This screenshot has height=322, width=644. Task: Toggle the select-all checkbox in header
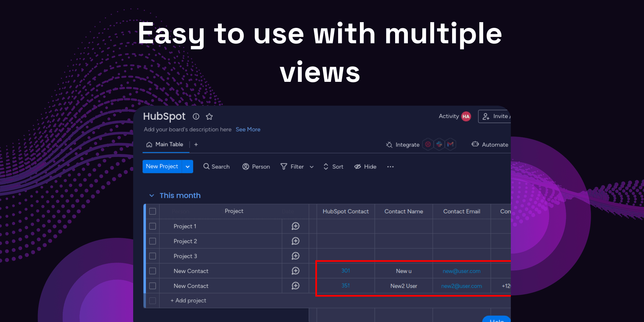[x=153, y=211]
